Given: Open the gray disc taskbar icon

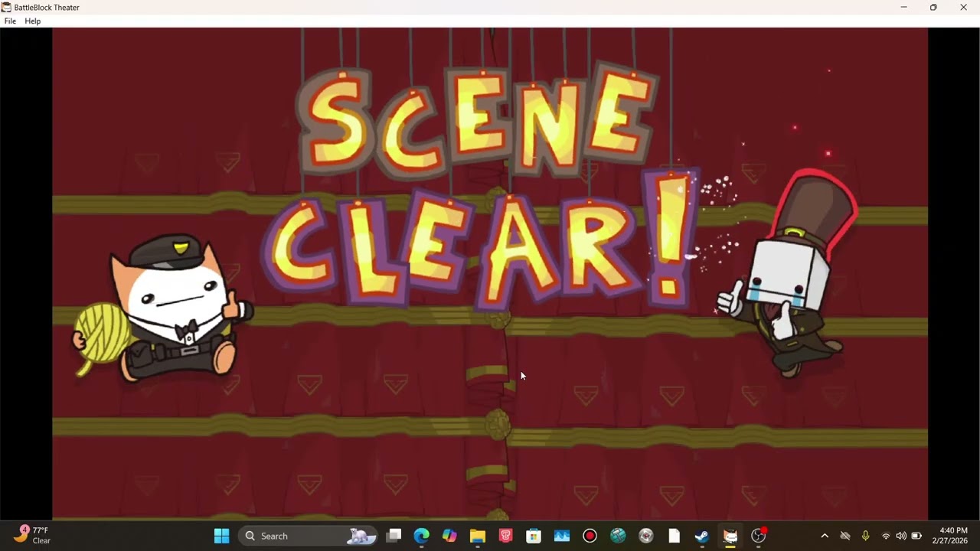Looking at the screenshot, I should point(646,536).
